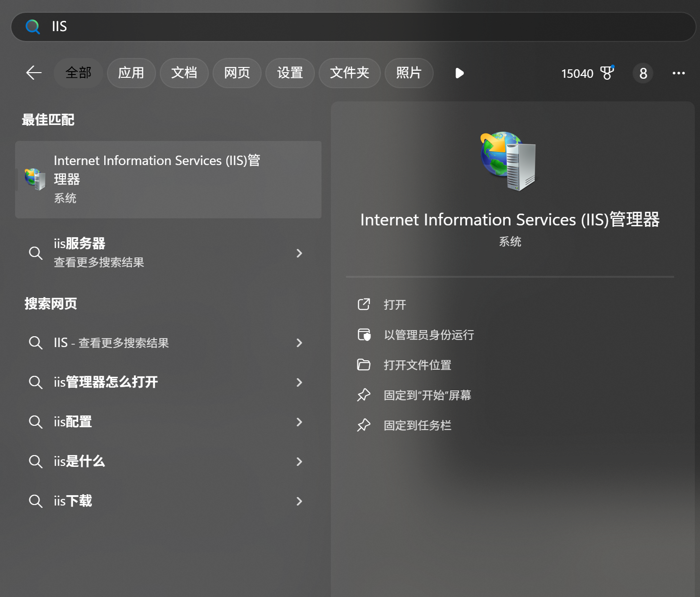Select iis管理器怎么打开 suggestion
The image size is (700, 597).
[168, 382]
